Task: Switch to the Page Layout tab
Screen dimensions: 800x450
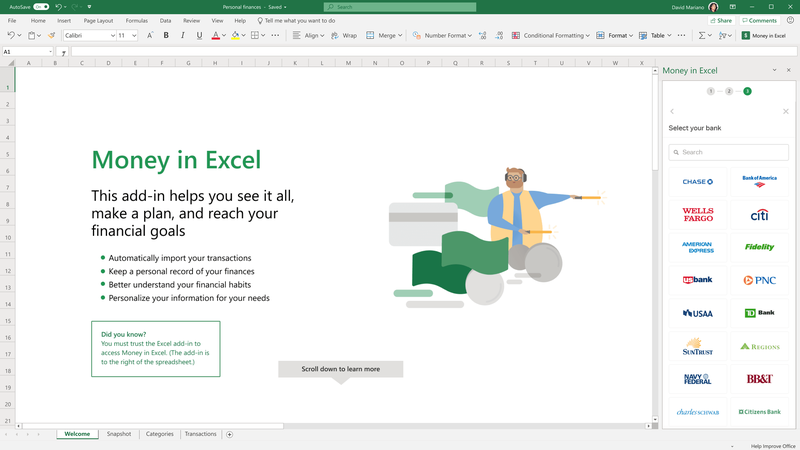Action: point(98,21)
